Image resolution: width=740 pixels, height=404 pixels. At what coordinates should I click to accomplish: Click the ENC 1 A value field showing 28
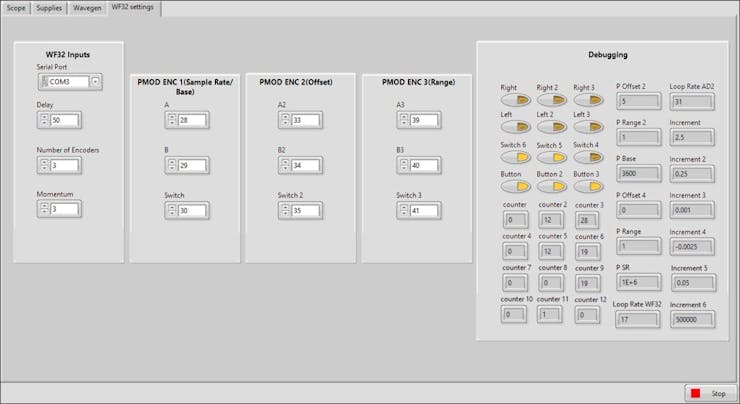(x=192, y=120)
